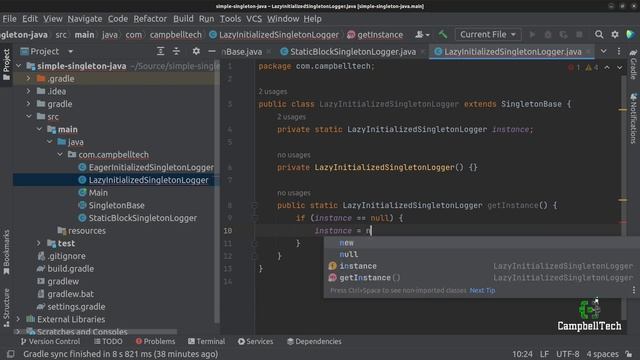Open completion popup options menu
Screen dimensions: 640x360
[x=633, y=290]
